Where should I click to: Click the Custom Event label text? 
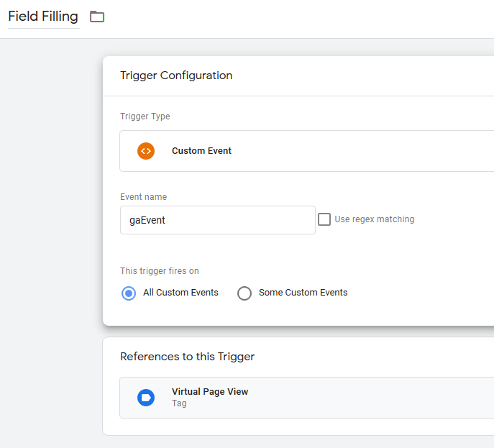201,151
